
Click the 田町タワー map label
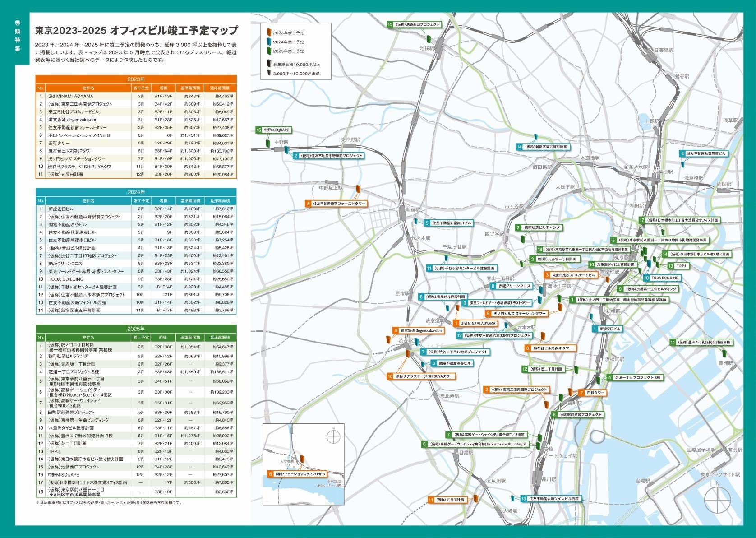tap(592, 393)
